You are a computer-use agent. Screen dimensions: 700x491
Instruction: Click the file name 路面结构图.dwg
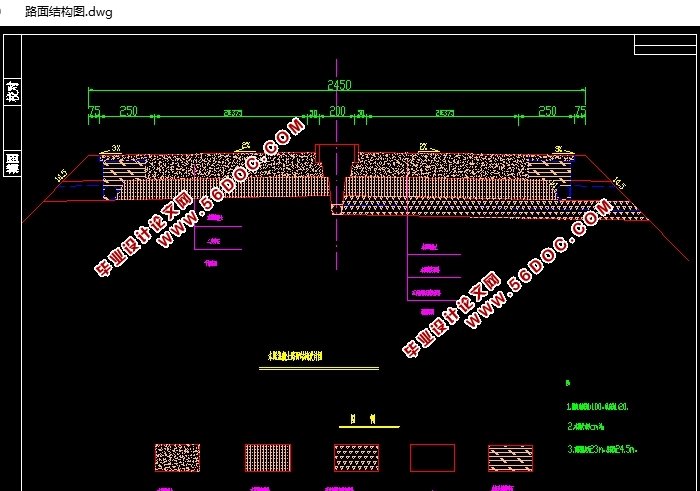[x=69, y=12]
